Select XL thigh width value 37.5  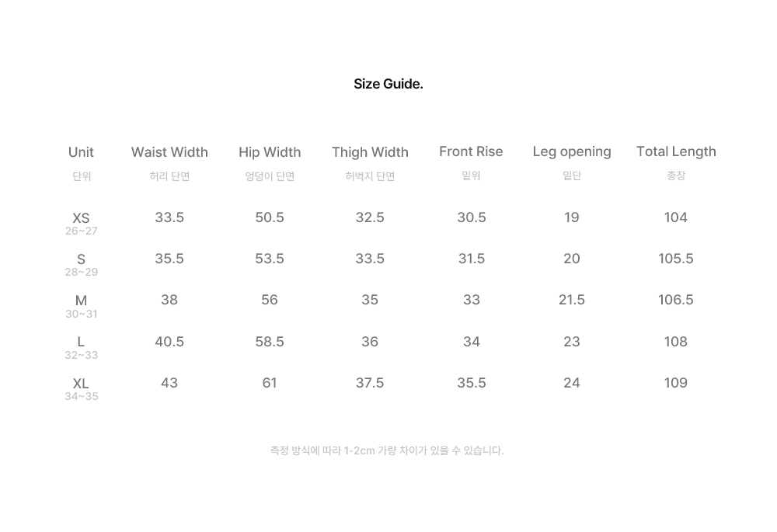coord(370,383)
